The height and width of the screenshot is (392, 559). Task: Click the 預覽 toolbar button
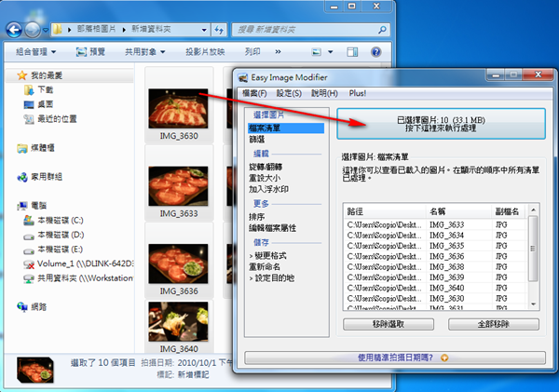coord(90,52)
